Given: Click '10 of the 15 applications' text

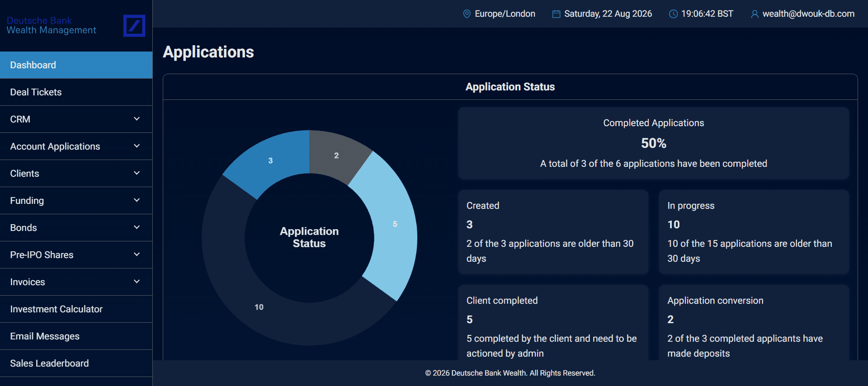Looking at the screenshot, I should (750, 251).
